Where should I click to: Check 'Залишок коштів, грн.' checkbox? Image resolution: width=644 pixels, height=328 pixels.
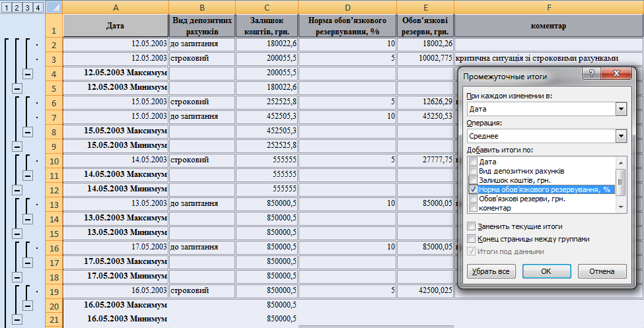point(473,180)
